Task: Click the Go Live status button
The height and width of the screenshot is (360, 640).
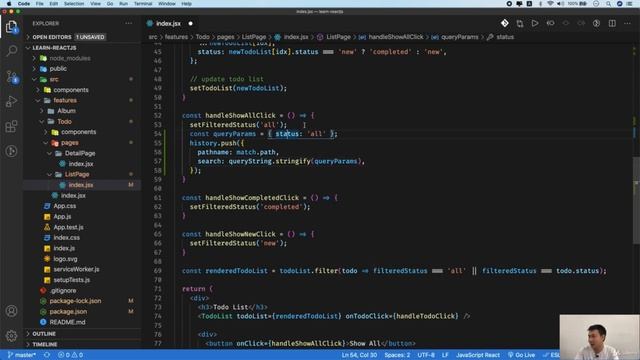Action: click(521, 355)
